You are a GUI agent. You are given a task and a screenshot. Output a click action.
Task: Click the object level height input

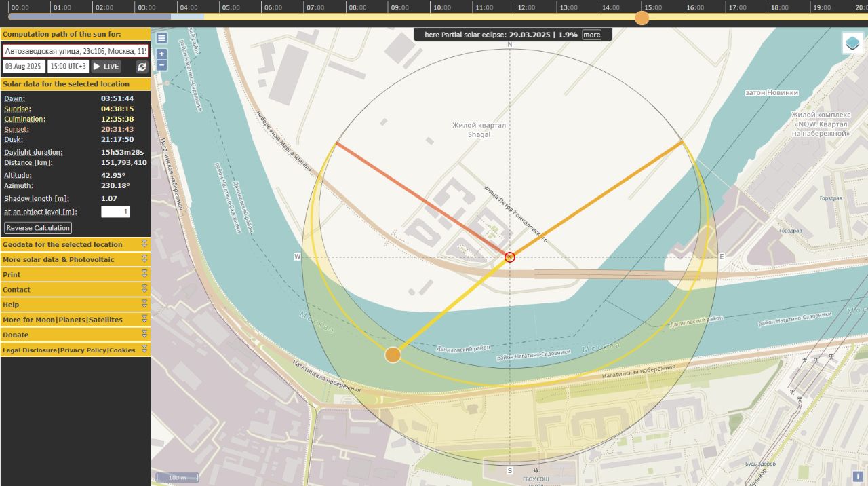pos(115,212)
